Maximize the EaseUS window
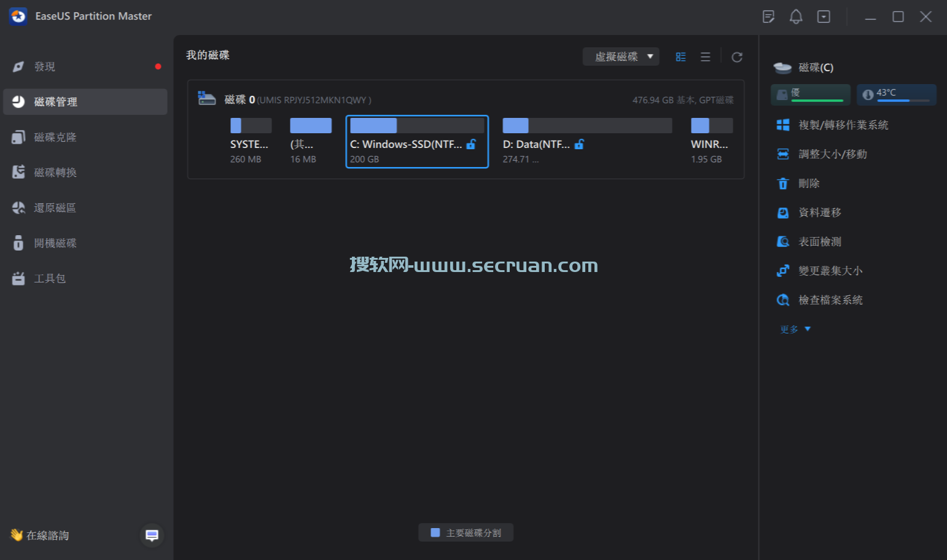The image size is (947, 560). [x=898, y=17]
